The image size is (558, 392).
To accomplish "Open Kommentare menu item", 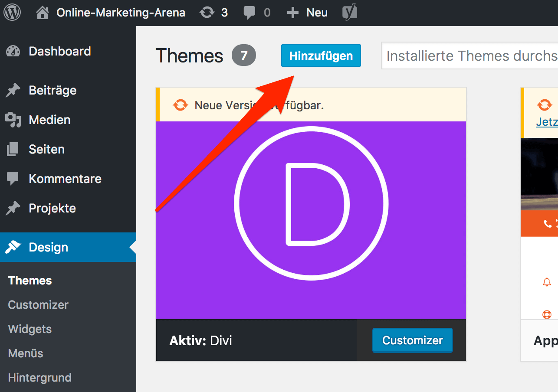I will 68,179.
